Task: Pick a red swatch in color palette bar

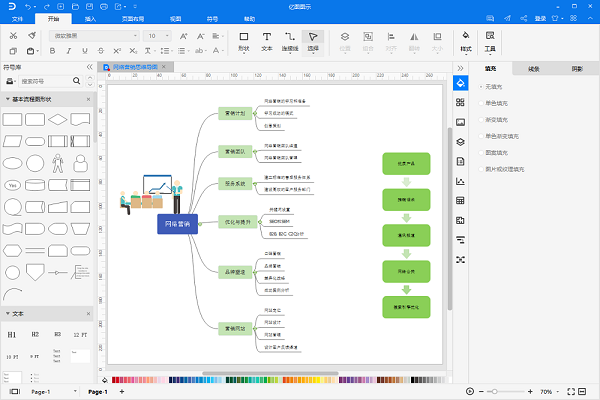Action: [116, 380]
